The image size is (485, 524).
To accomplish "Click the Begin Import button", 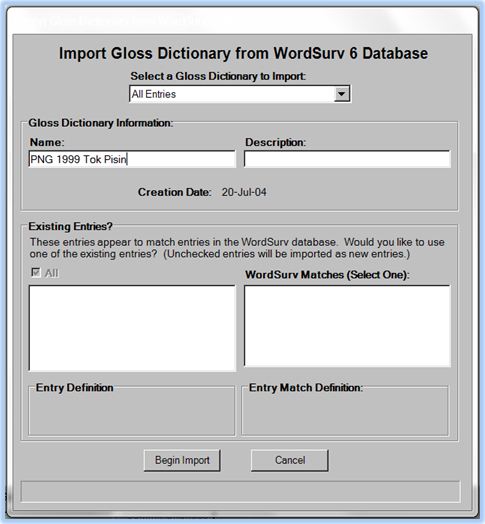I will [x=182, y=460].
